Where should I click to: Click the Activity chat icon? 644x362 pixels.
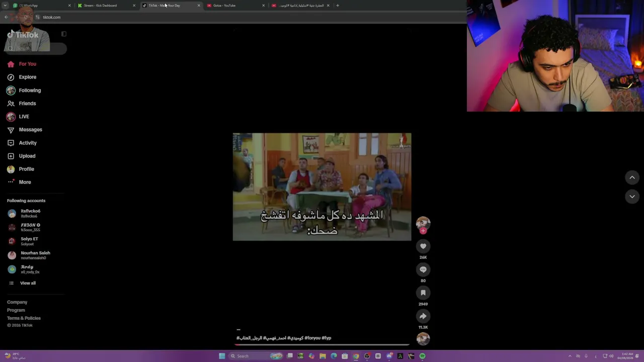[x=11, y=143]
